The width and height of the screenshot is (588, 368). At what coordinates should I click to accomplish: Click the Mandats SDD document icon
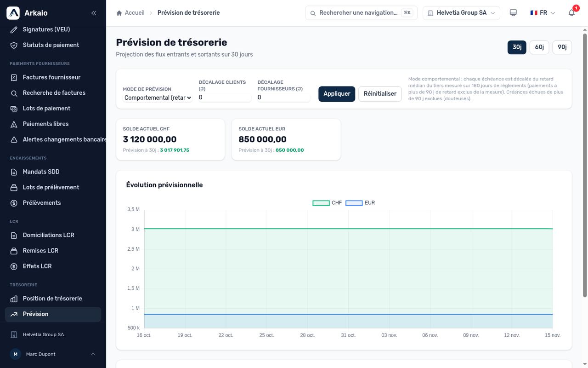[x=14, y=172]
